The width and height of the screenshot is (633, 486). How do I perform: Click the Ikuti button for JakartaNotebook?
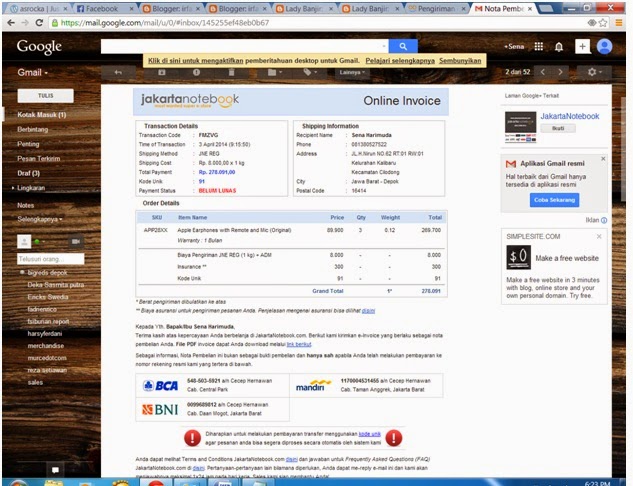pos(558,128)
